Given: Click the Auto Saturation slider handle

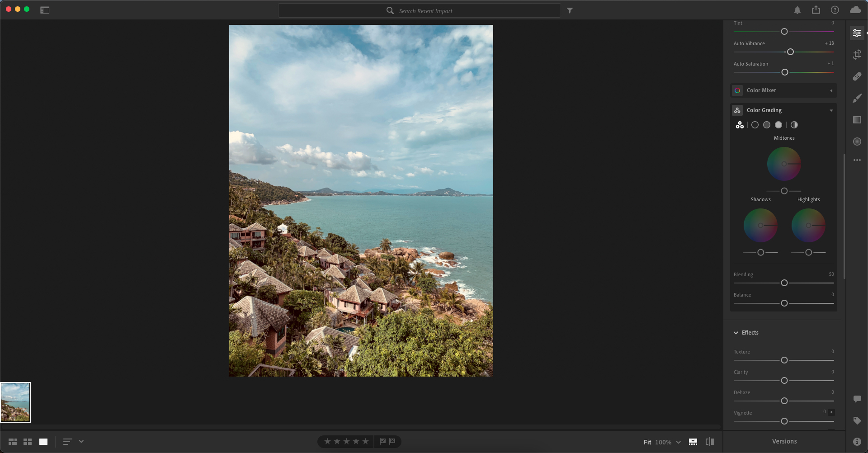Looking at the screenshot, I should [785, 72].
